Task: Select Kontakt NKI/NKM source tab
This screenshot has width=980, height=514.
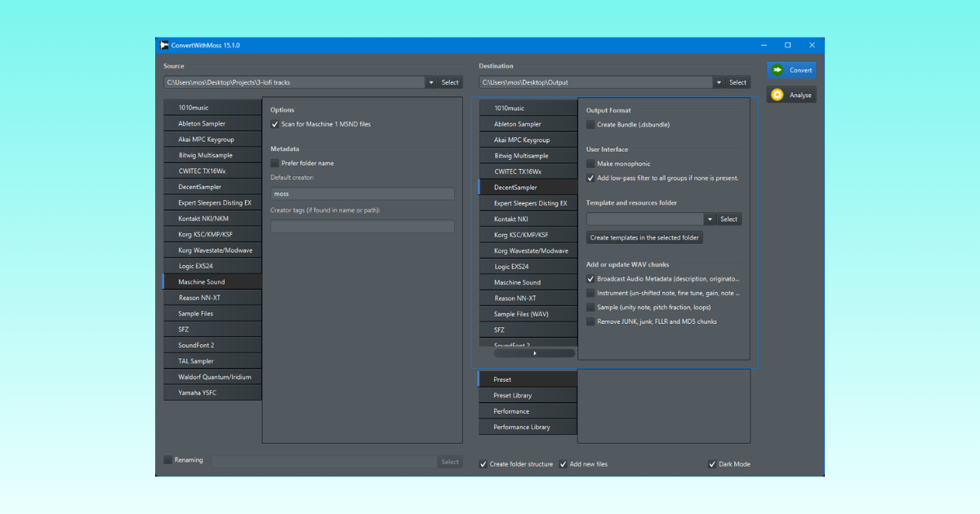Action: 212,219
